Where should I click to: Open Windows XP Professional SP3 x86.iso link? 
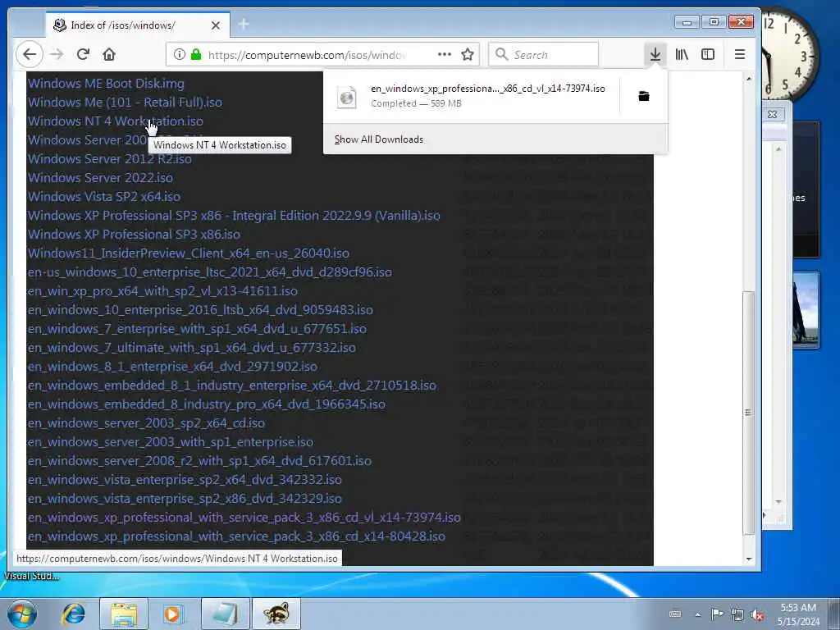(x=134, y=235)
